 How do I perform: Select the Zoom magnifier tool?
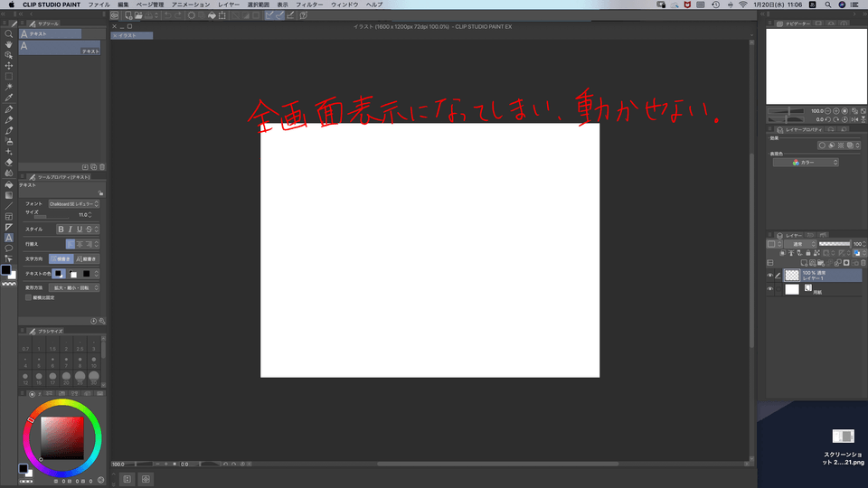[x=9, y=33]
